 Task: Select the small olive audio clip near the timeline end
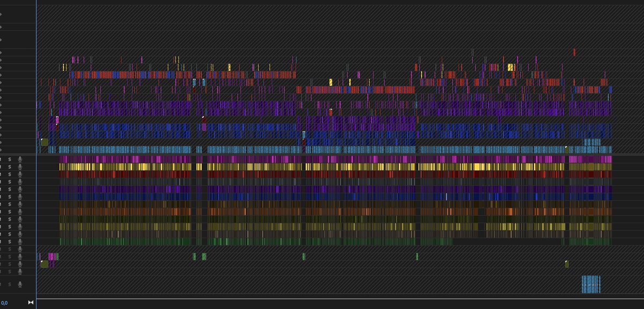pos(566,264)
